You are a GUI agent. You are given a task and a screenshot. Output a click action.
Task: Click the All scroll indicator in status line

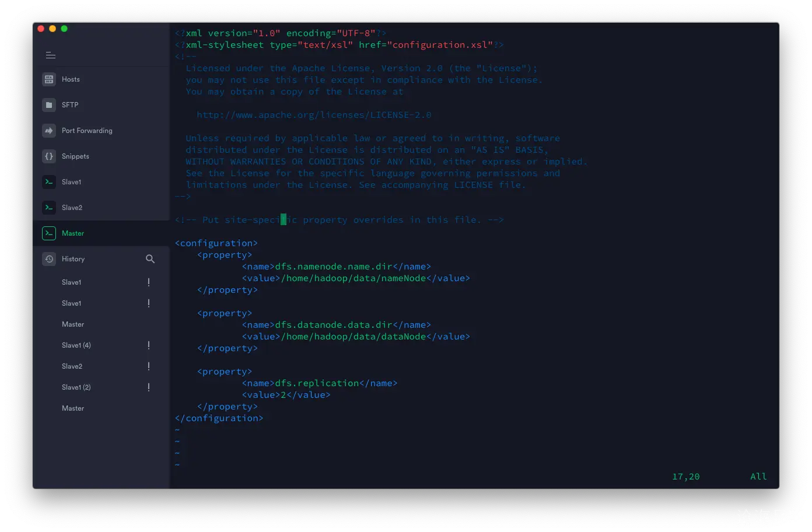pos(758,477)
